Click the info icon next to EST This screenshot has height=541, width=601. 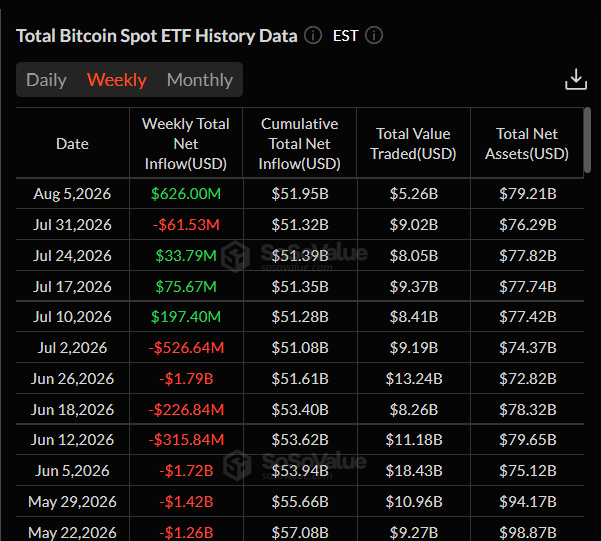coord(374,36)
